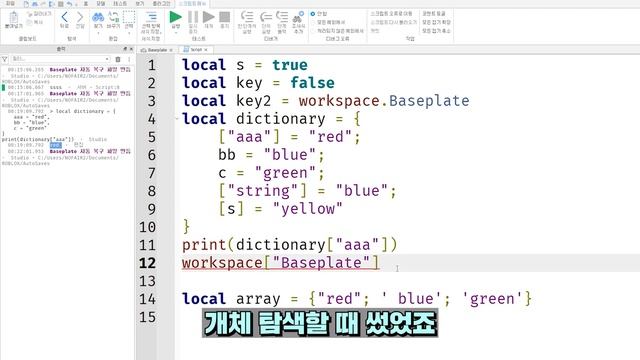Collapse the dictionary table fold at line 4
The width and height of the screenshot is (640, 360).
click(177, 118)
